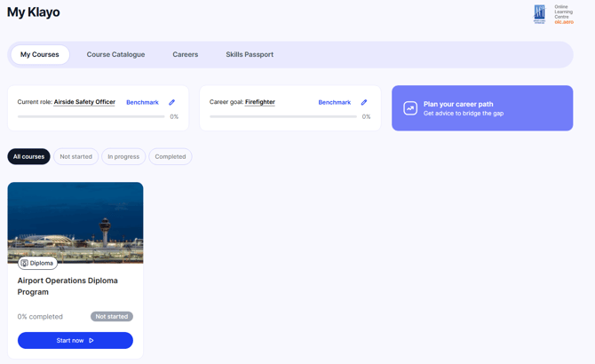Click career goal progress bar

tap(283, 117)
